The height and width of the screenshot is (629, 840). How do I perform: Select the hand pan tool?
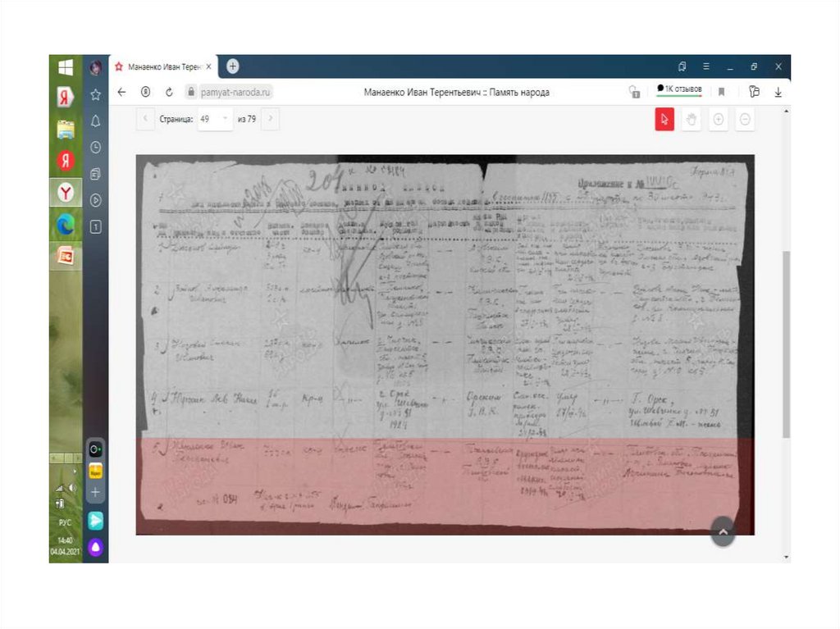691,119
